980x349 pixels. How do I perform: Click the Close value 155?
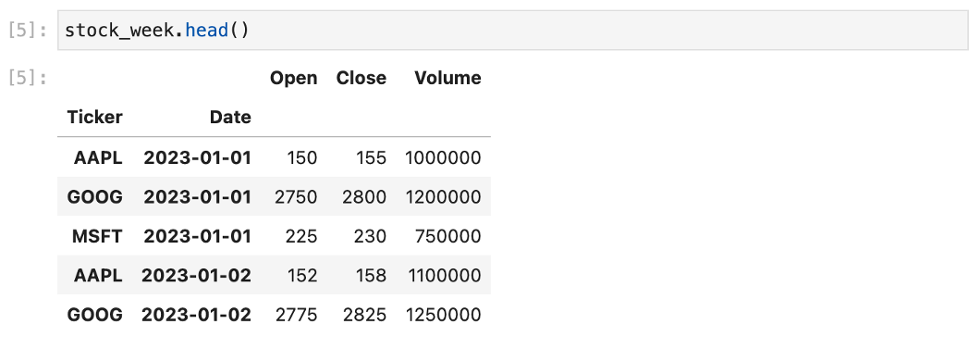[x=372, y=157]
